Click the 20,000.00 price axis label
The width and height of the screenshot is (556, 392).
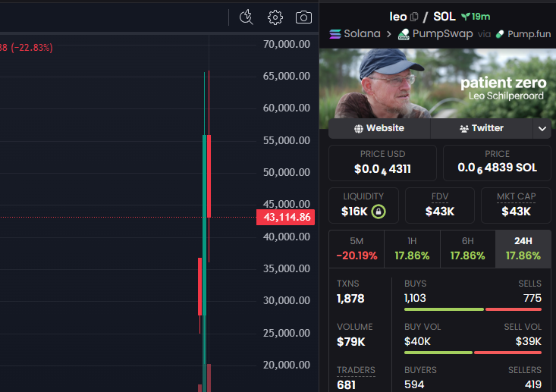point(287,365)
